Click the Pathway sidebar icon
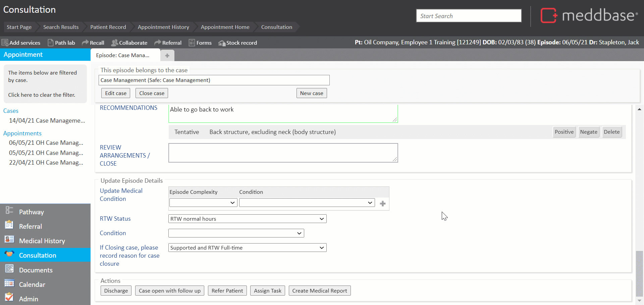This screenshot has width=644, height=305. 9,210
